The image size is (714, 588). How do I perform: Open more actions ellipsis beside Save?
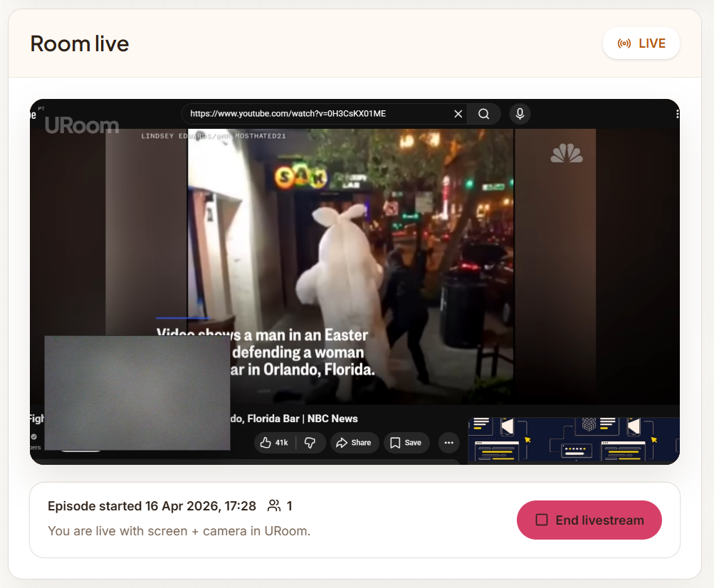point(448,442)
